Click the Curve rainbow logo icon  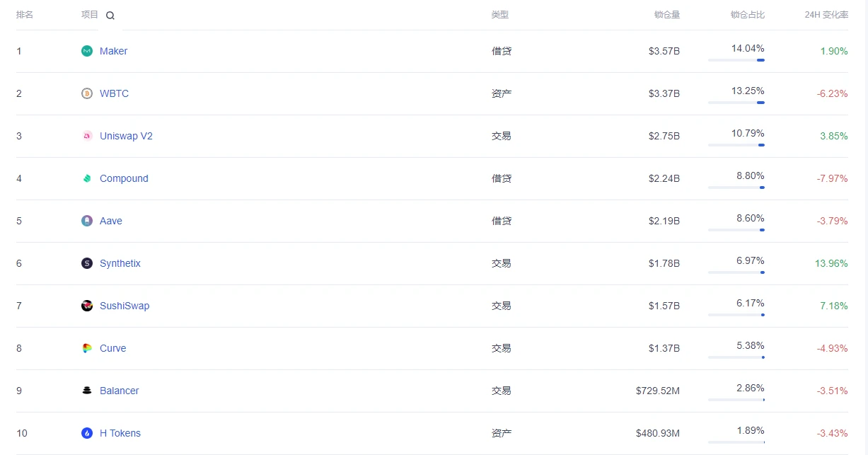click(x=87, y=348)
